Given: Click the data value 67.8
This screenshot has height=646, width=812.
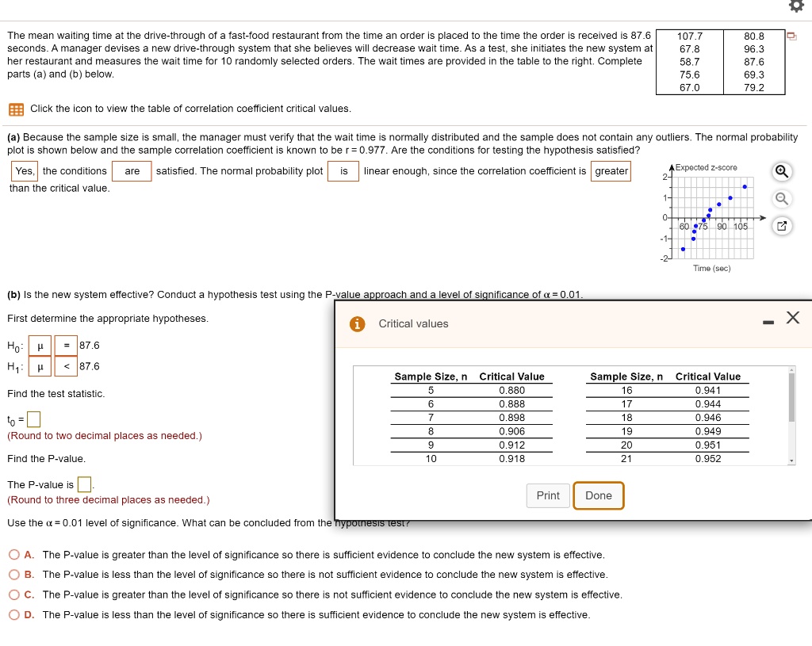Looking at the screenshot, I should pyautogui.click(x=690, y=49).
